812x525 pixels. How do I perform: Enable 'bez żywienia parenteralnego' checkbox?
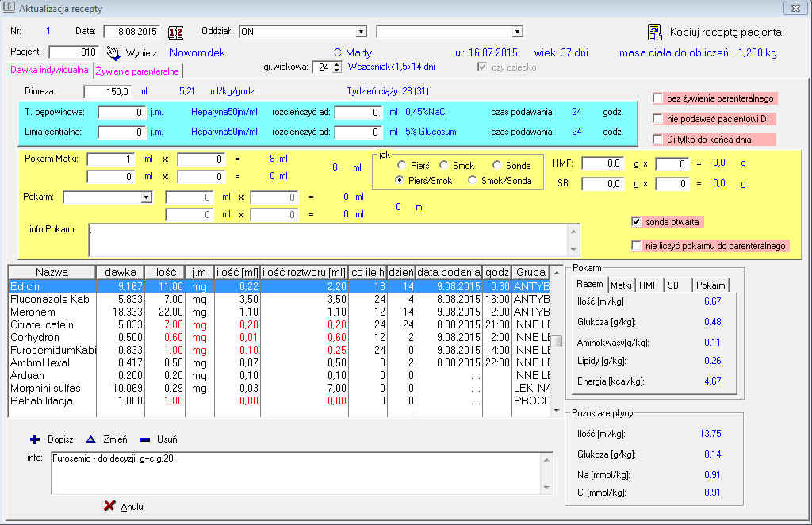tap(658, 98)
